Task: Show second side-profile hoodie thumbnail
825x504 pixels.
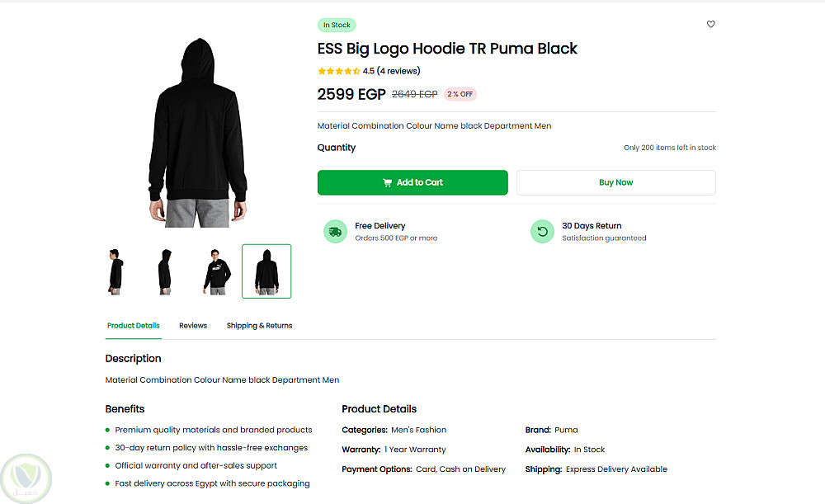Action: (165, 271)
